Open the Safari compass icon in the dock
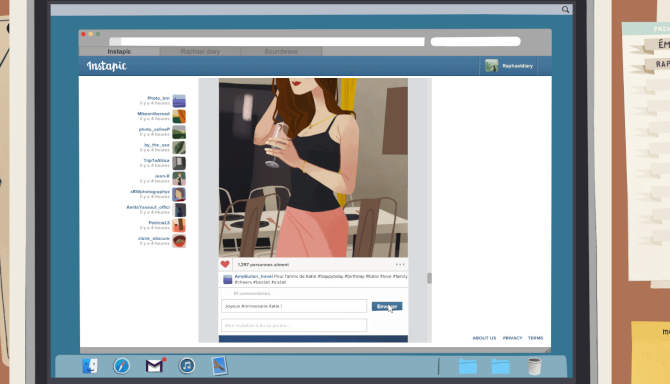 click(x=122, y=366)
